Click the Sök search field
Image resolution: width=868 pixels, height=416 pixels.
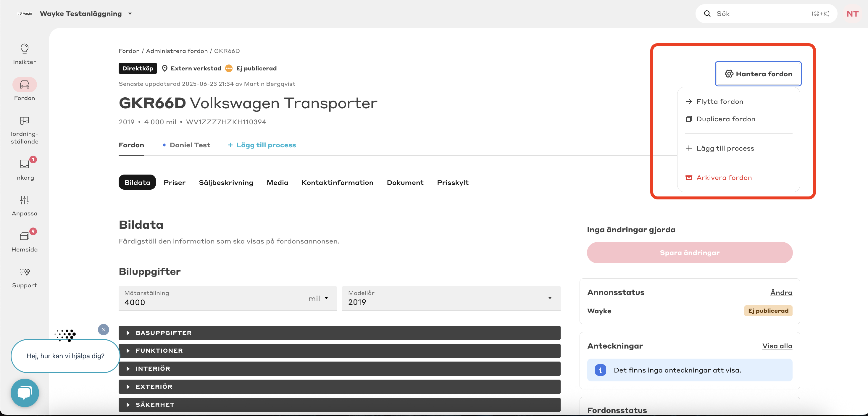766,14
